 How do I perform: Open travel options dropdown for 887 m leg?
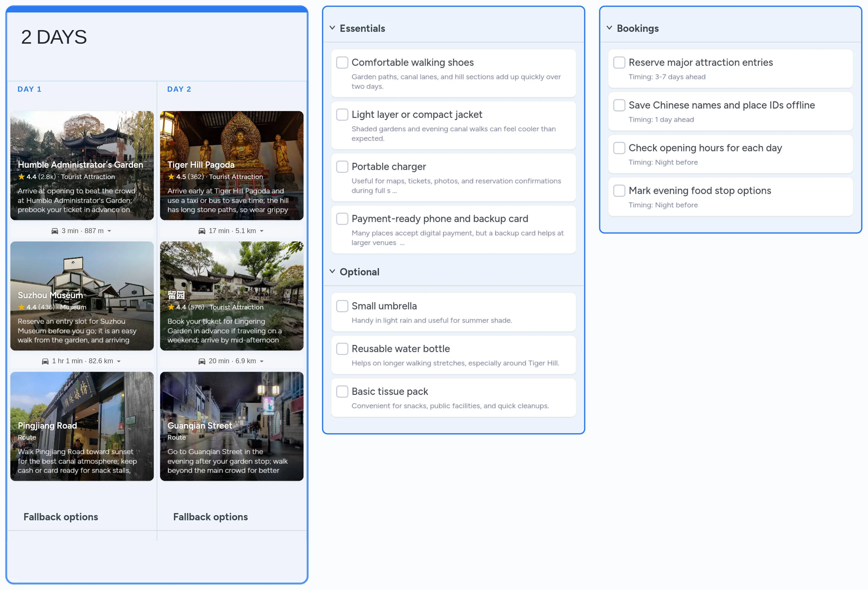(109, 231)
